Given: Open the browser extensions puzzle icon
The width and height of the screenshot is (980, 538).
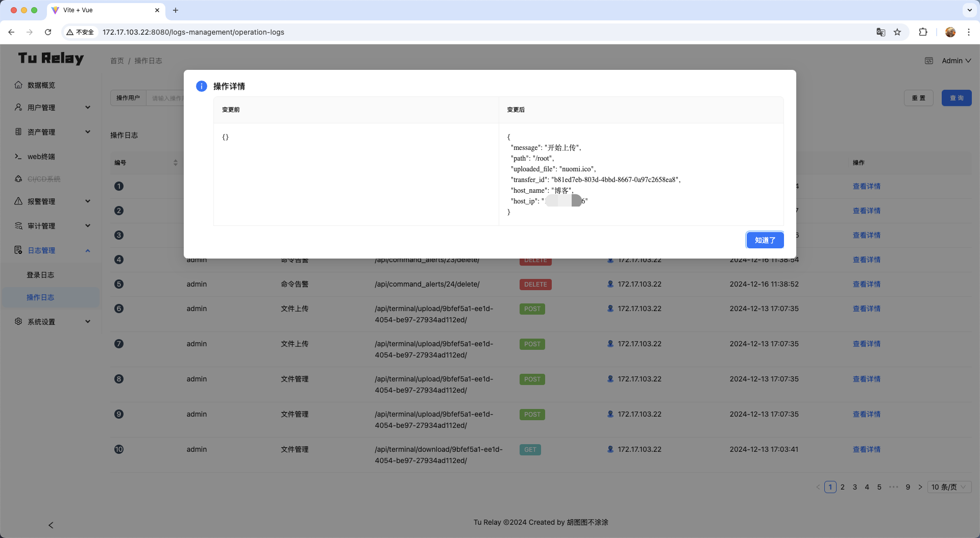Looking at the screenshot, I should (x=923, y=32).
